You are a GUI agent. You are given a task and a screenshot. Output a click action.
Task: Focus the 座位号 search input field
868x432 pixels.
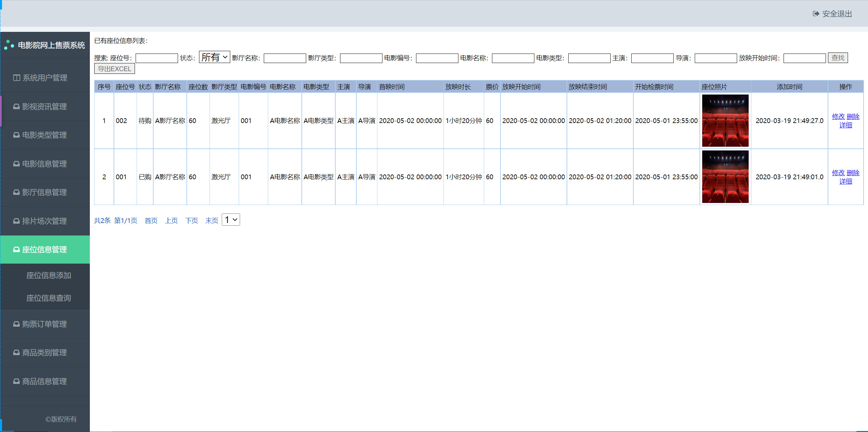[157, 58]
